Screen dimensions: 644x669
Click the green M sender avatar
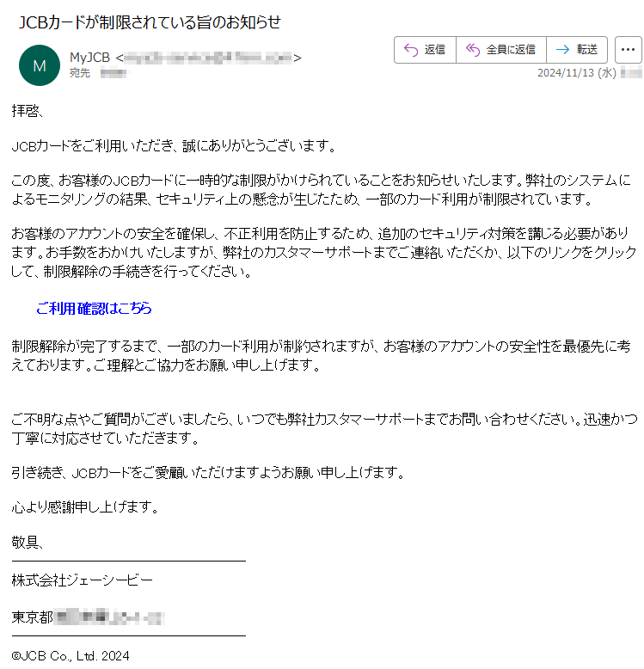point(40,65)
